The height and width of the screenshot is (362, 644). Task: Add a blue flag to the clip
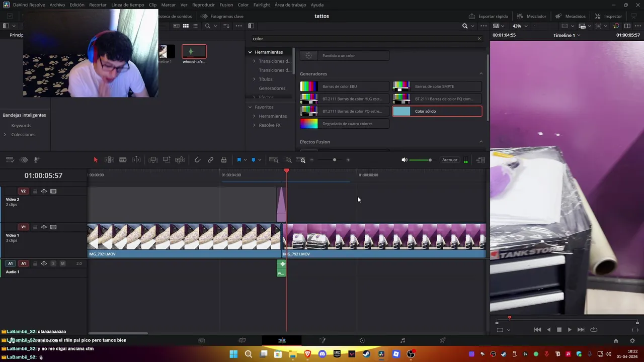tap(239, 160)
